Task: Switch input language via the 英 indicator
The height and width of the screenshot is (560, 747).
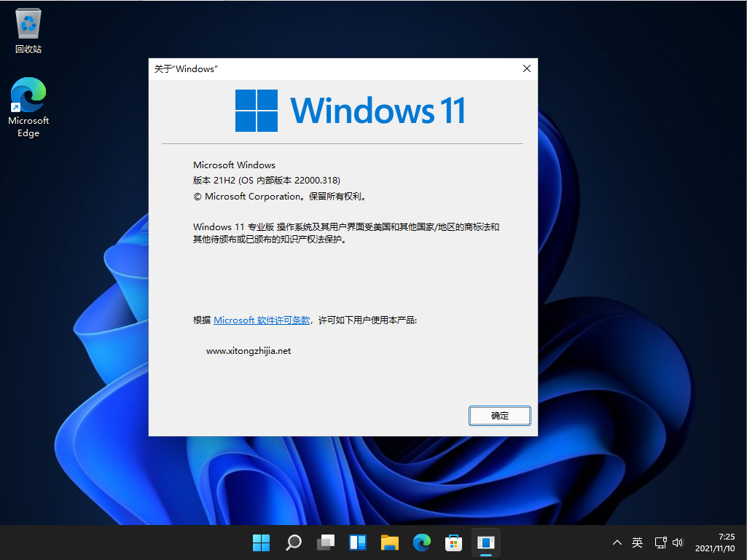Action: tap(637, 543)
